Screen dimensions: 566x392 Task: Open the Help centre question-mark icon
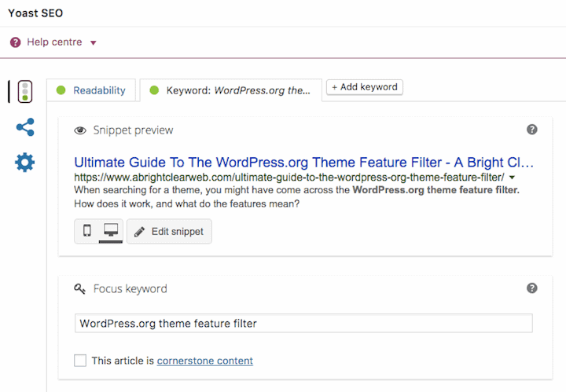click(x=15, y=42)
